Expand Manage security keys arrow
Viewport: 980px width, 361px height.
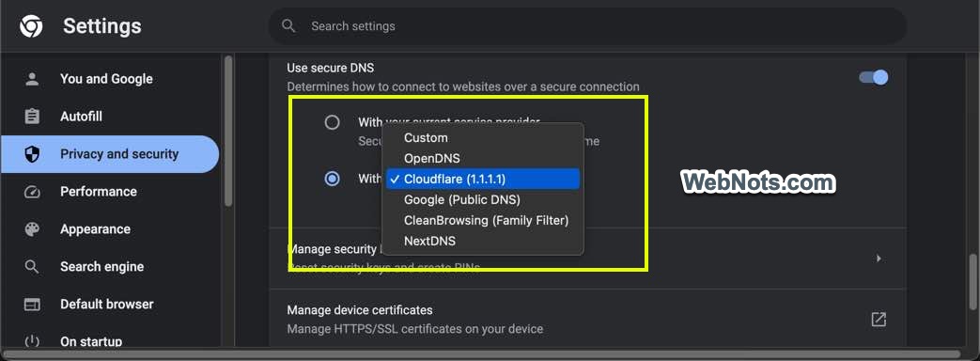coord(879,259)
